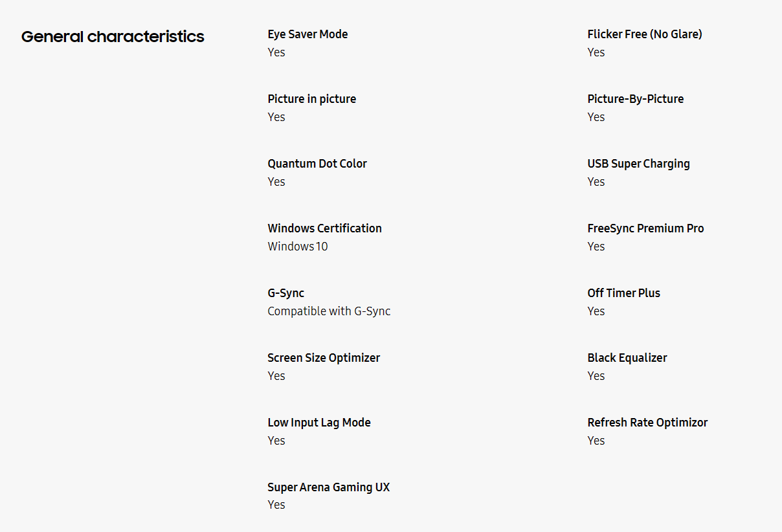
Task: Click the Refresh Rate Optimizor label
Action: pos(647,423)
